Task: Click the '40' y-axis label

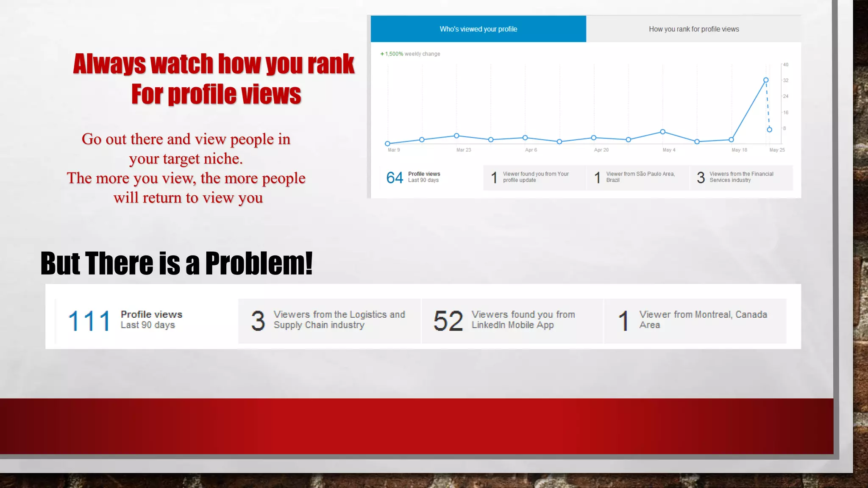Action: click(x=786, y=65)
